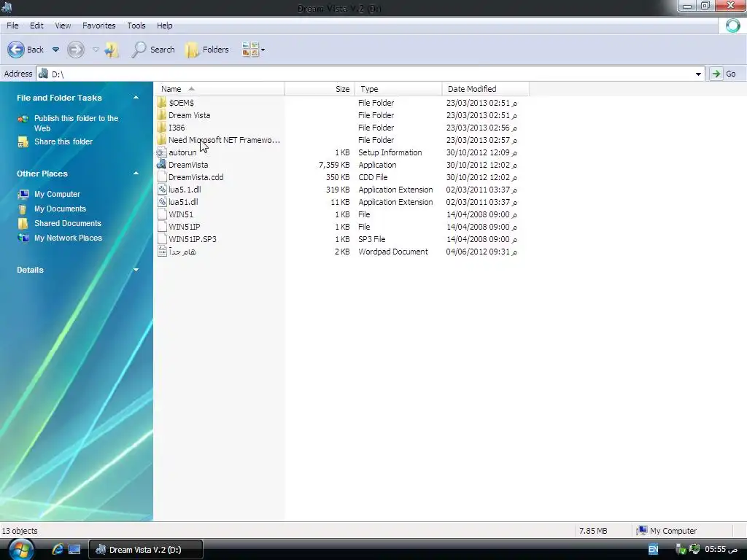747x560 pixels.
Task: Sort by the Name column header
Action: [219, 89]
